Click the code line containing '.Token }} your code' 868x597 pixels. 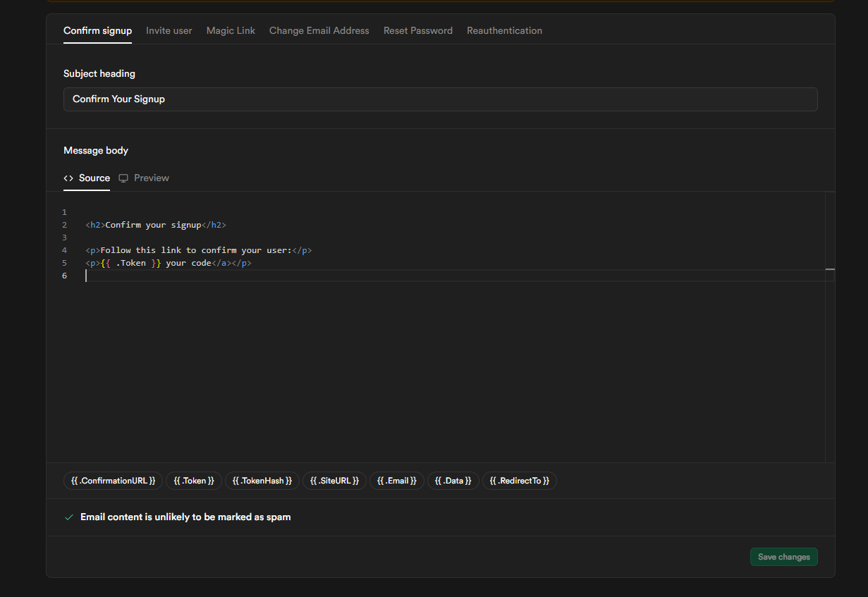tap(169, 263)
